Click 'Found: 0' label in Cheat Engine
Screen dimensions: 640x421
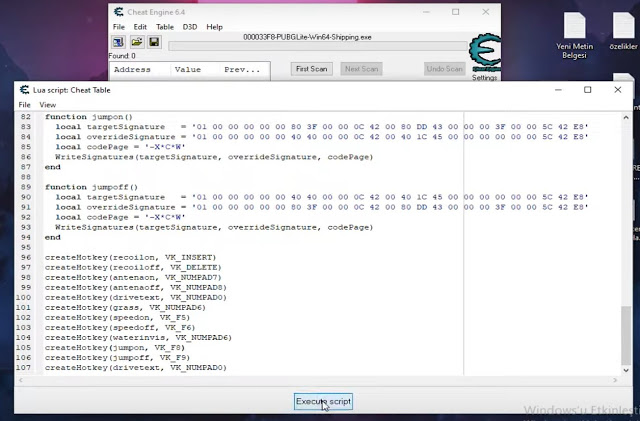click(122, 56)
